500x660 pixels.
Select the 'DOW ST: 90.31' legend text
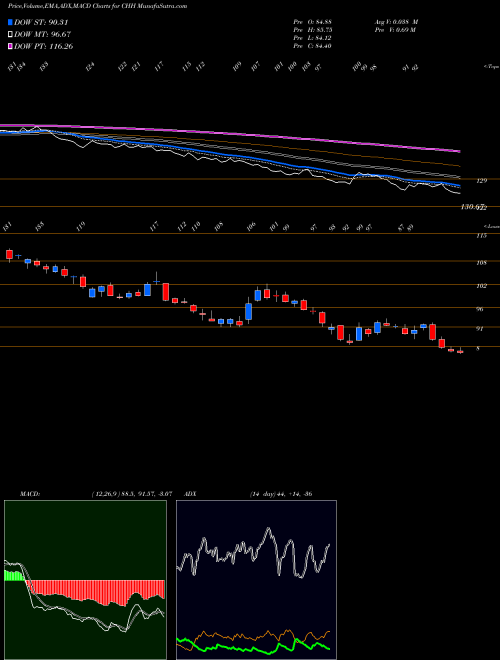(x=41, y=22)
